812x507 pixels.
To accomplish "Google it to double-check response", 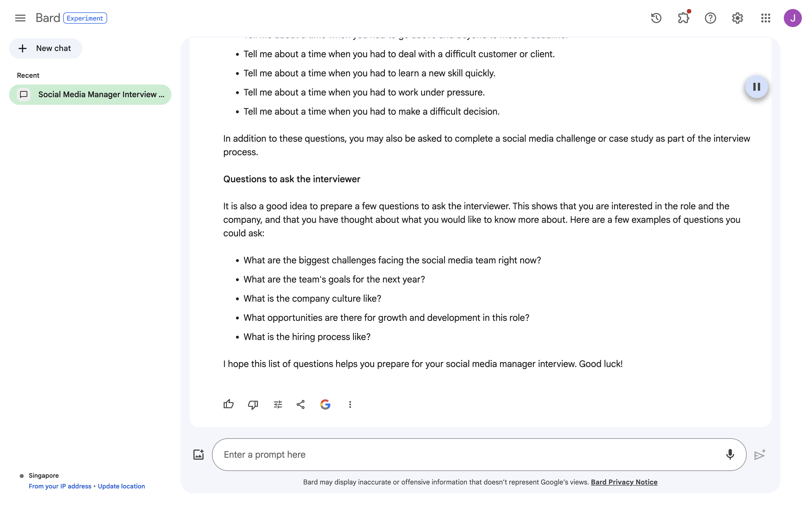I will click(x=325, y=404).
